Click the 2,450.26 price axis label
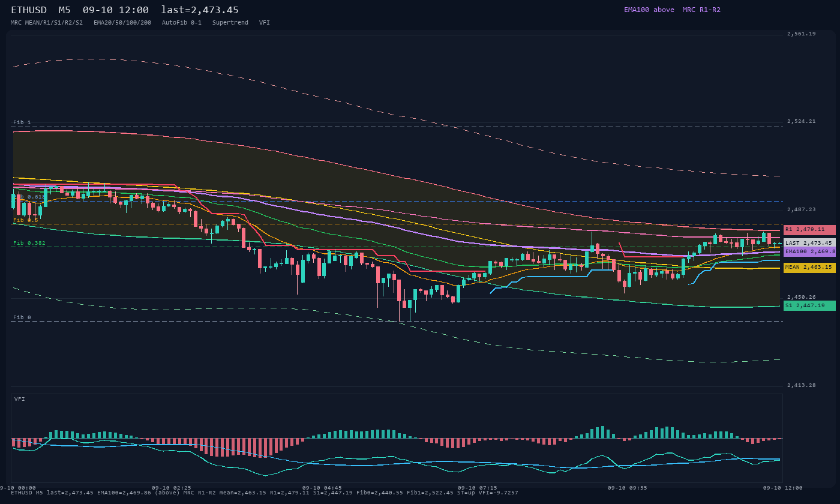 [802, 297]
